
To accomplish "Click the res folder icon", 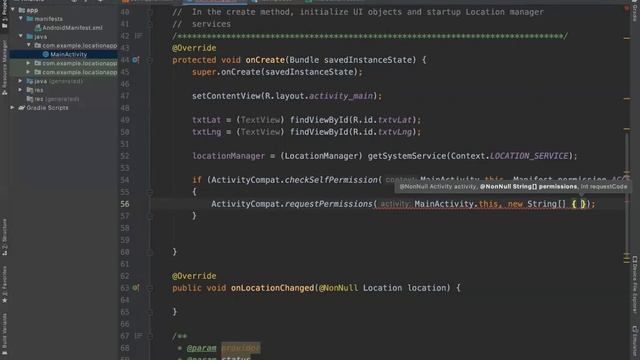I will pyautogui.click(x=29, y=90).
